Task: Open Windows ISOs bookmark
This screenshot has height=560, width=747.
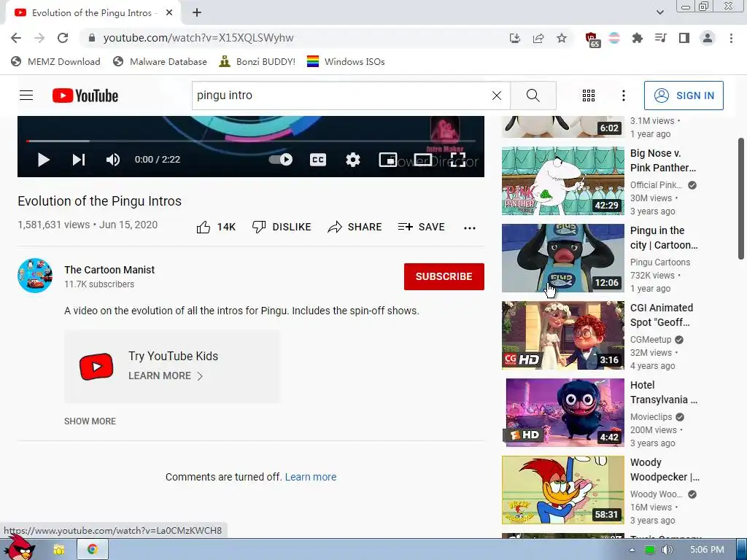Action: pos(346,61)
